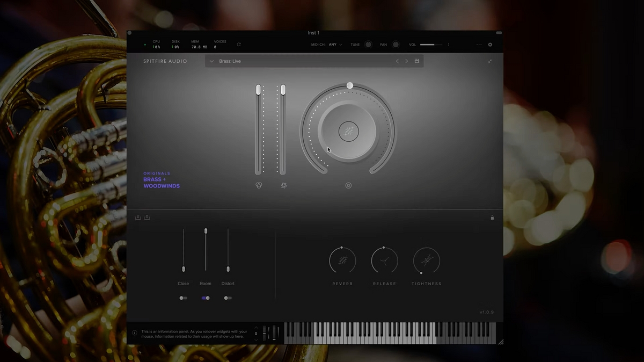The height and width of the screenshot is (362, 644).
Task: Enable the Close mic toggle
Action: point(184,298)
